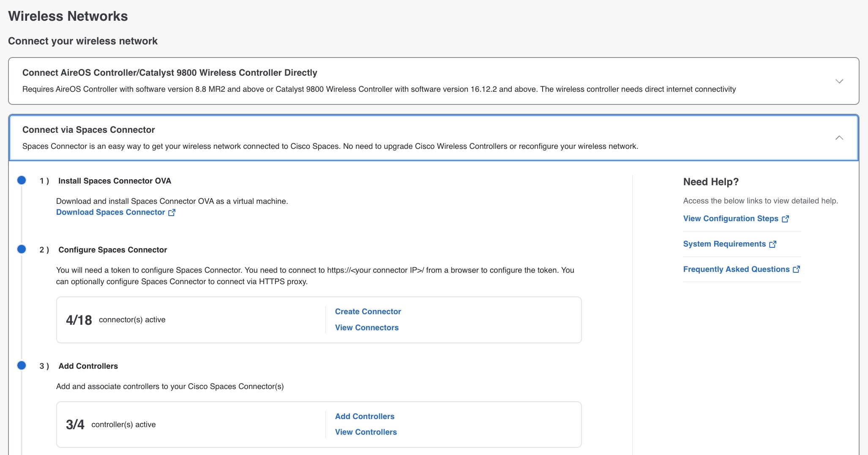Open the View Connectors list
The height and width of the screenshot is (455, 868).
(367, 328)
